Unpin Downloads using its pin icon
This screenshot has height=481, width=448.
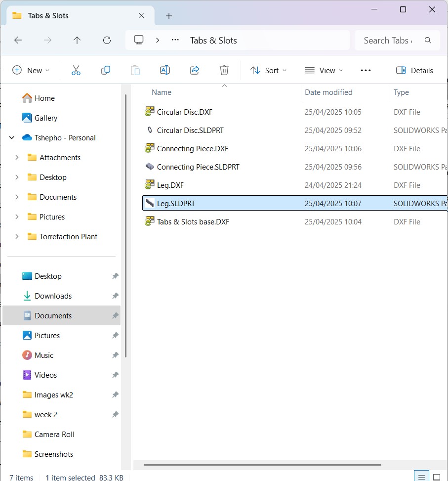pos(115,296)
